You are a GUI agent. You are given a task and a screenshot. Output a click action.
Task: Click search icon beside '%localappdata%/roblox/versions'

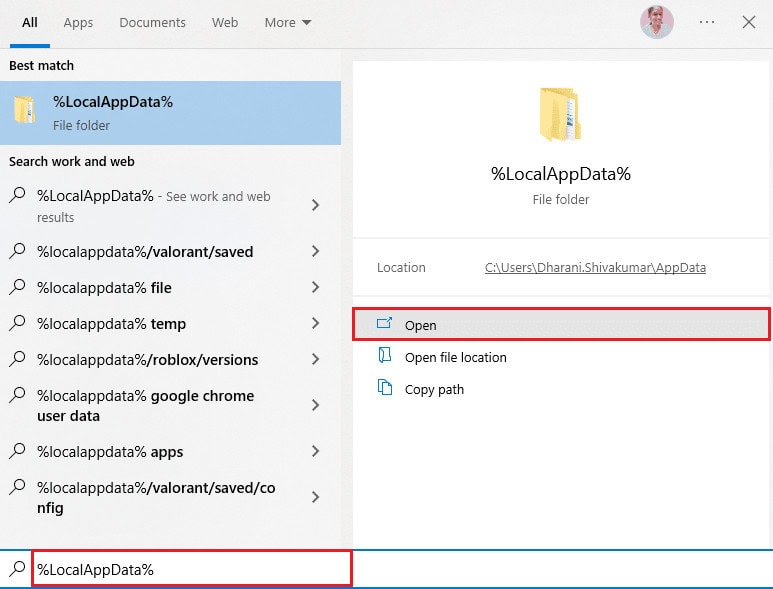(x=17, y=359)
